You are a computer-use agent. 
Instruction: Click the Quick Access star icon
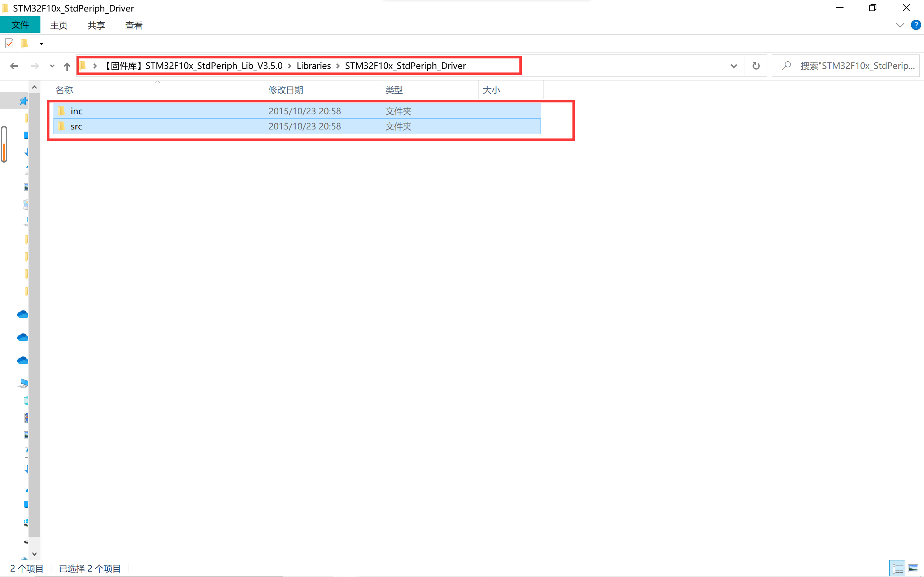[x=23, y=101]
